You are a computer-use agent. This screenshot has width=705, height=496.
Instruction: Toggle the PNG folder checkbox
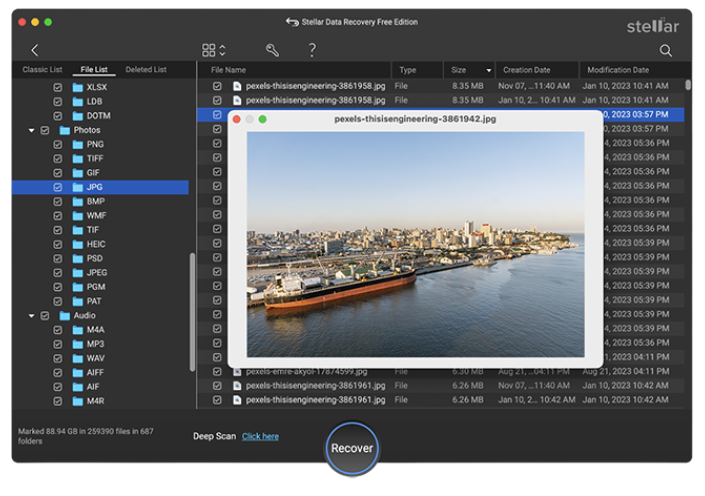(x=58, y=145)
